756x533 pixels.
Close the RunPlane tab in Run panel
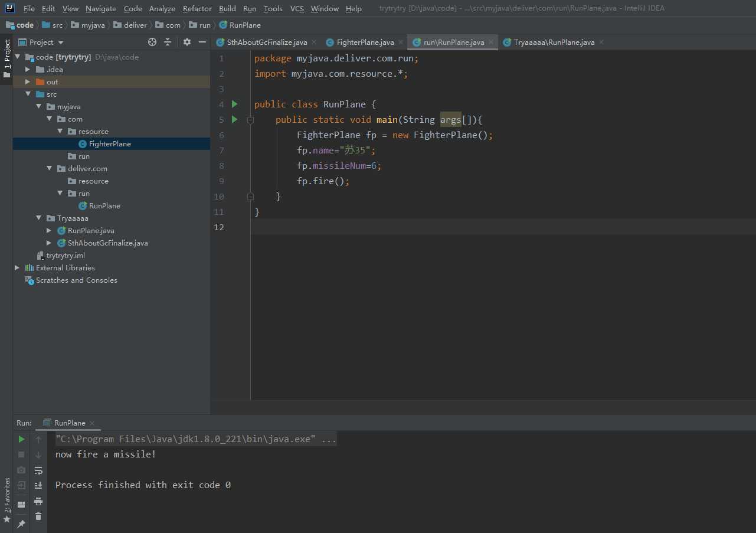pos(92,423)
